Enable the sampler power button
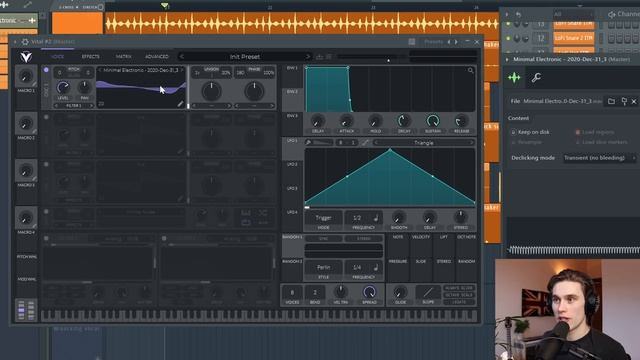Viewport: 640px width, 360px height. coord(46,212)
